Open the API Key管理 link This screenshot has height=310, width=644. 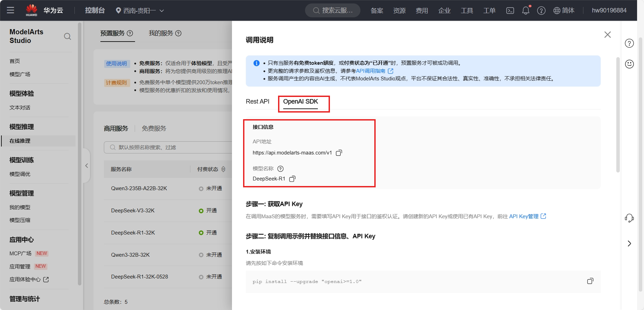tap(524, 216)
